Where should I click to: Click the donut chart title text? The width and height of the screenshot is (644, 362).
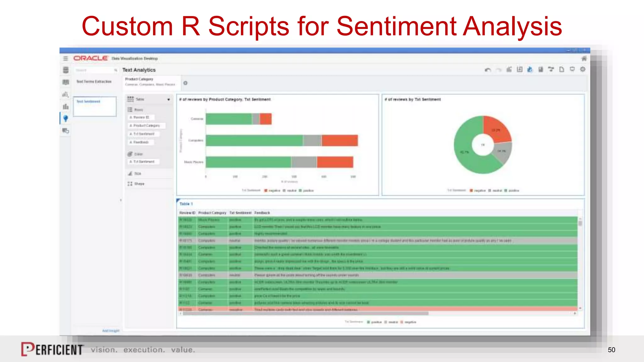pyautogui.click(x=413, y=100)
